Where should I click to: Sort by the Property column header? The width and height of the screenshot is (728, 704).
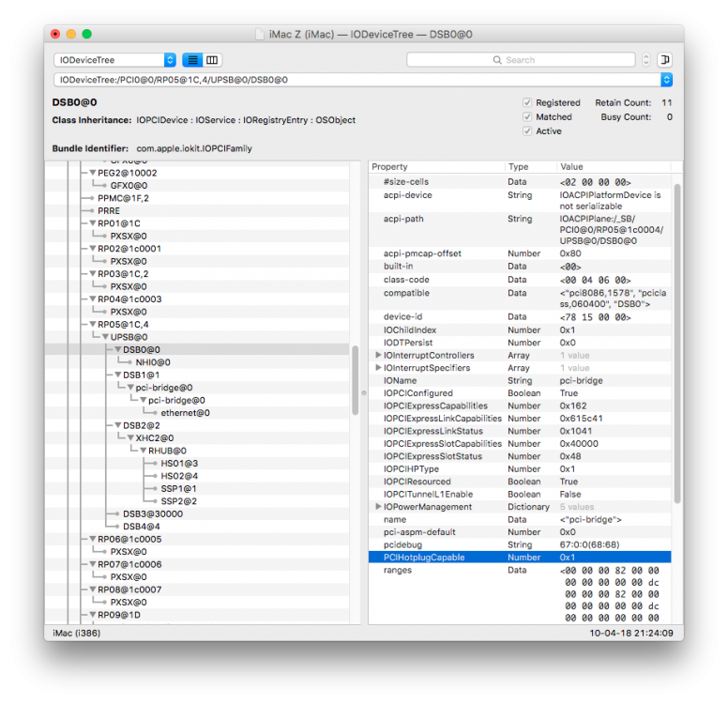coord(436,167)
